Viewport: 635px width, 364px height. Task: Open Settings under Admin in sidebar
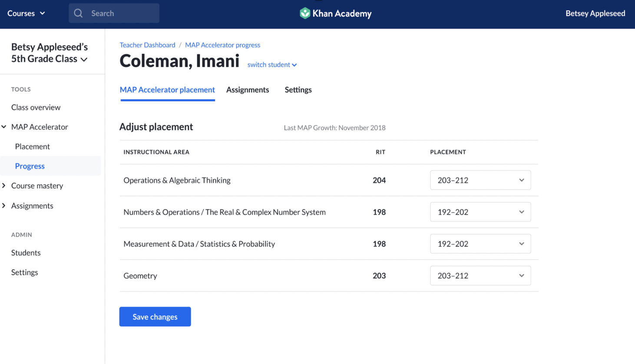pos(24,272)
